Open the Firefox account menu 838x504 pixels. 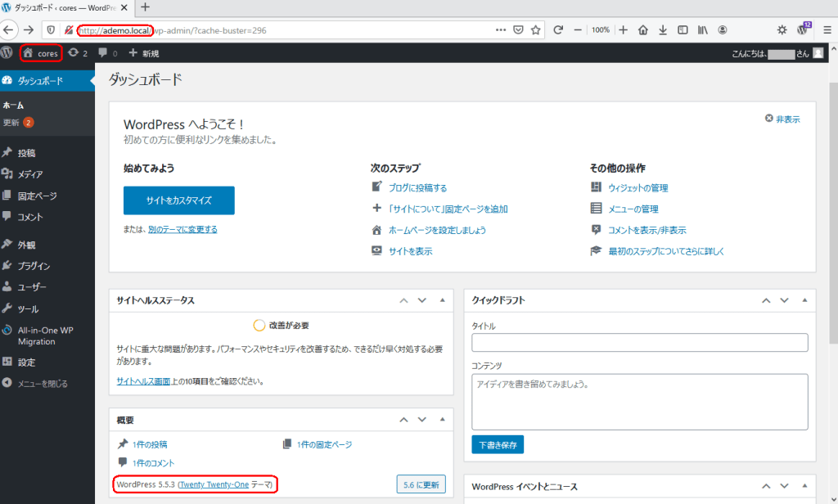click(x=722, y=30)
